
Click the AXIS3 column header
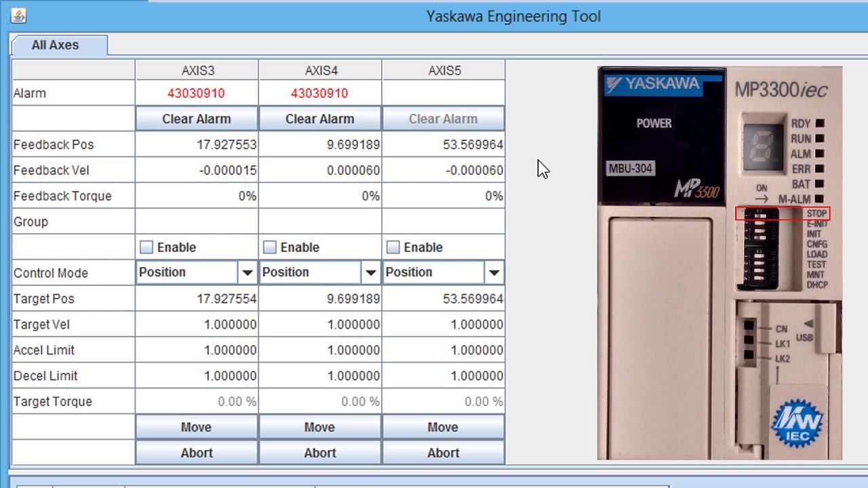[x=197, y=70]
